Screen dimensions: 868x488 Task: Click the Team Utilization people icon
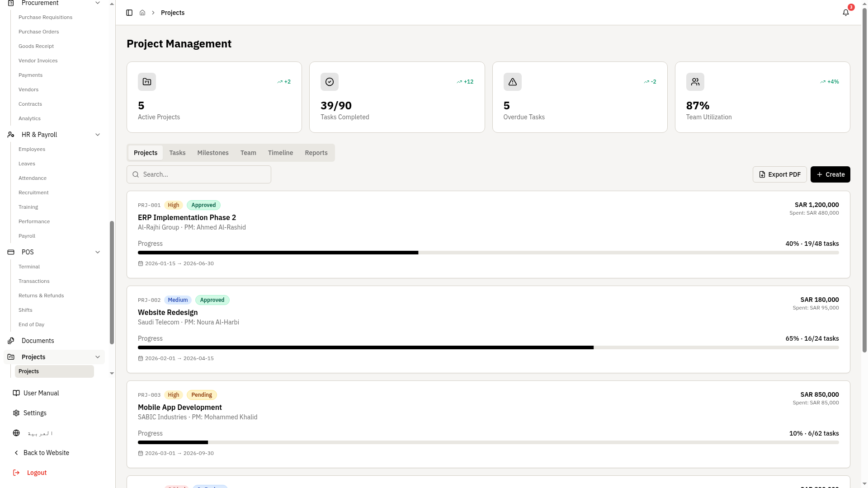(695, 82)
